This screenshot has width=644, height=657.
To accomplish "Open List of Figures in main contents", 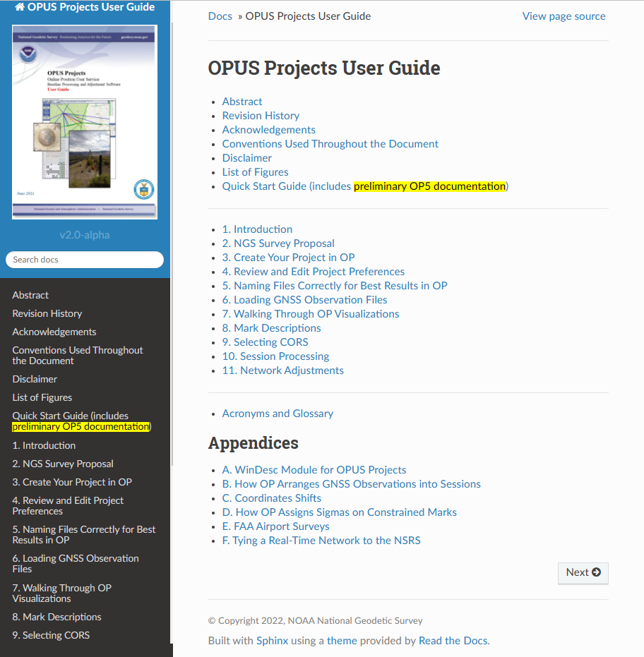I will [x=255, y=172].
